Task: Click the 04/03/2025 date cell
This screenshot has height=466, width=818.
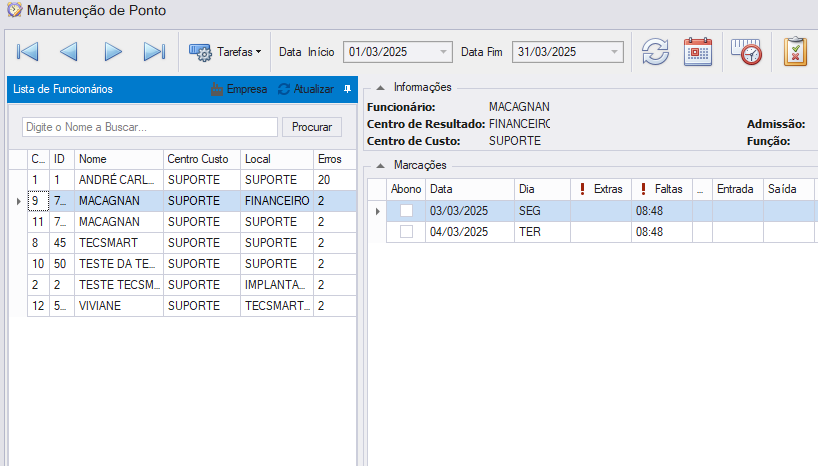Action: [470, 232]
